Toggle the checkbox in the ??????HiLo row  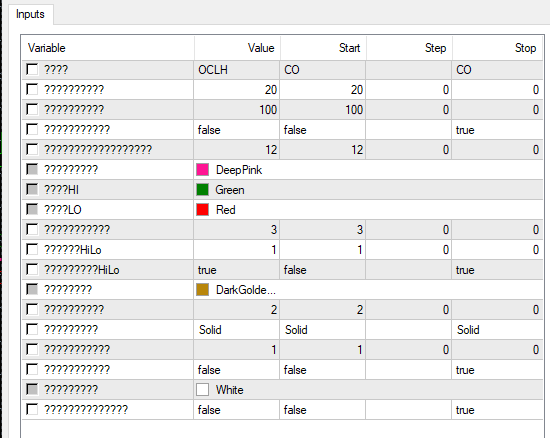(x=32, y=249)
